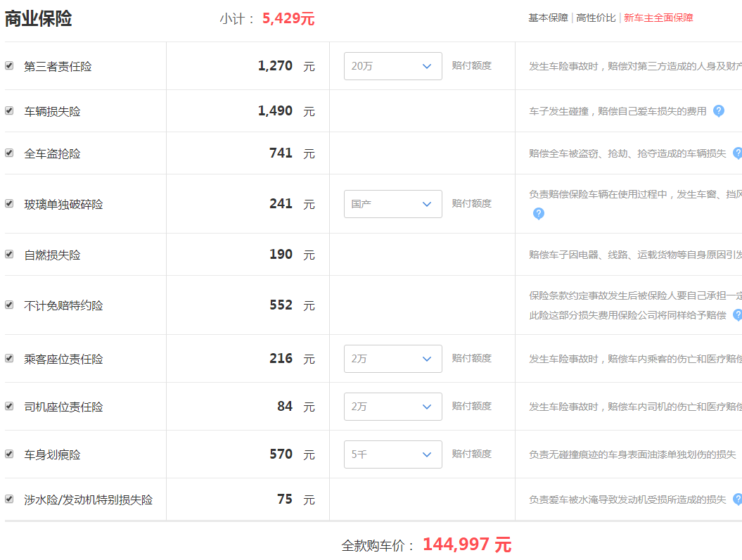Uncheck 涉水险/发动机特别损失险 checkbox
Image resolution: width=742 pixels, height=560 pixels.
(x=9, y=499)
